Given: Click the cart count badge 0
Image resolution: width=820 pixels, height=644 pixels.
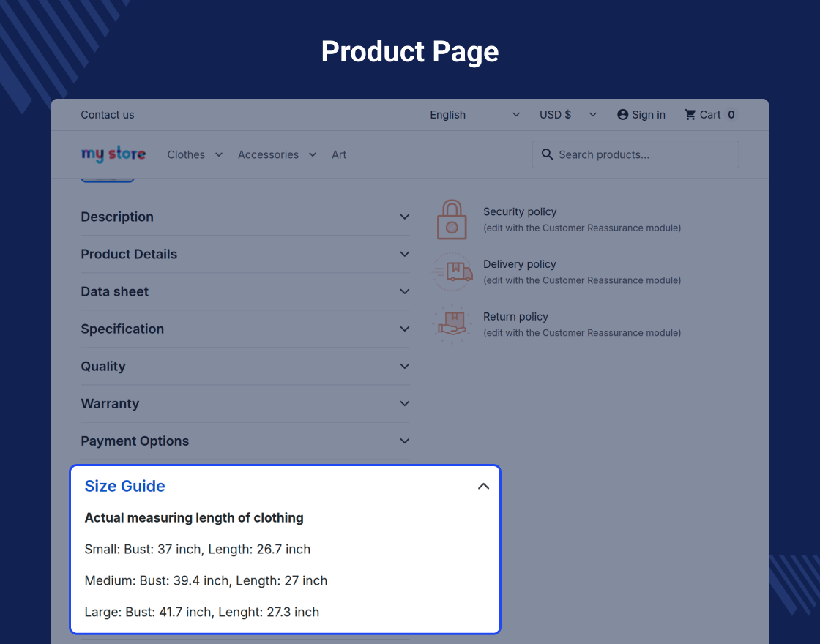Looking at the screenshot, I should tap(731, 114).
